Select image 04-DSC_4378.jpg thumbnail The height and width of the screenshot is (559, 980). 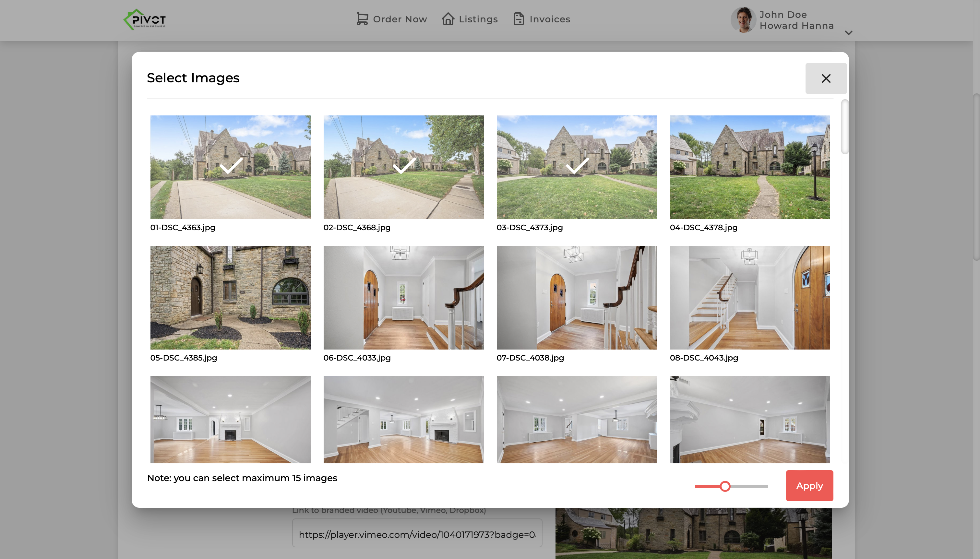[750, 167]
